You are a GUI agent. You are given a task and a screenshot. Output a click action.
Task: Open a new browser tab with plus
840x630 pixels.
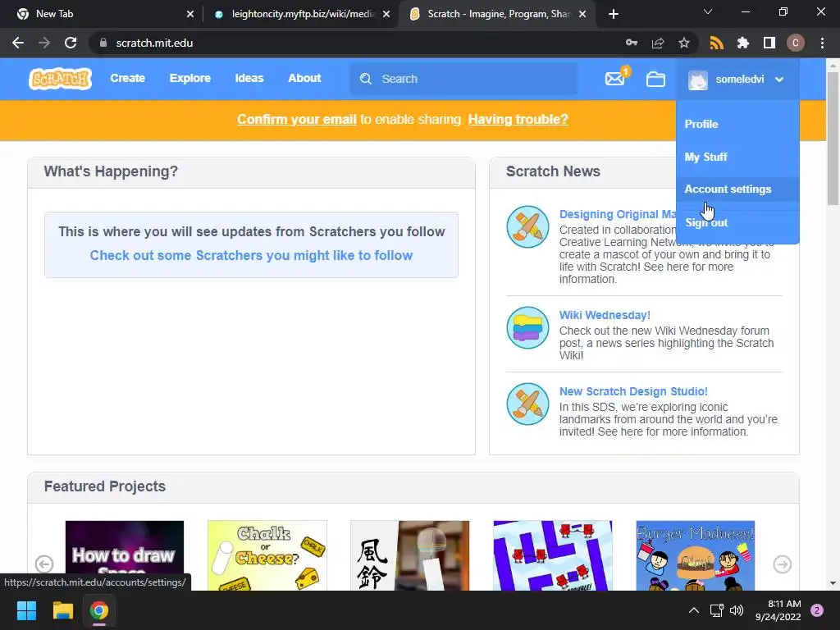click(614, 14)
